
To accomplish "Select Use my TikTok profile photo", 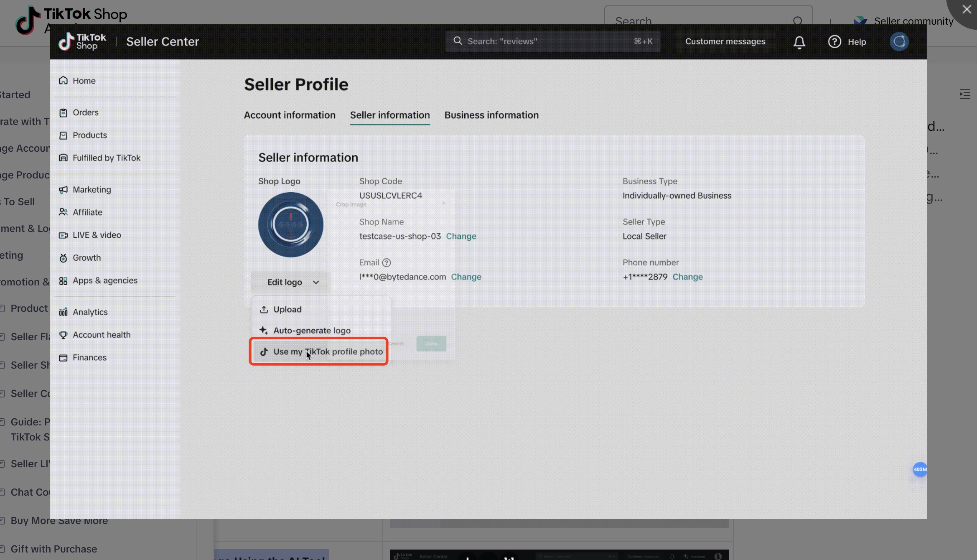I will click(328, 351).
